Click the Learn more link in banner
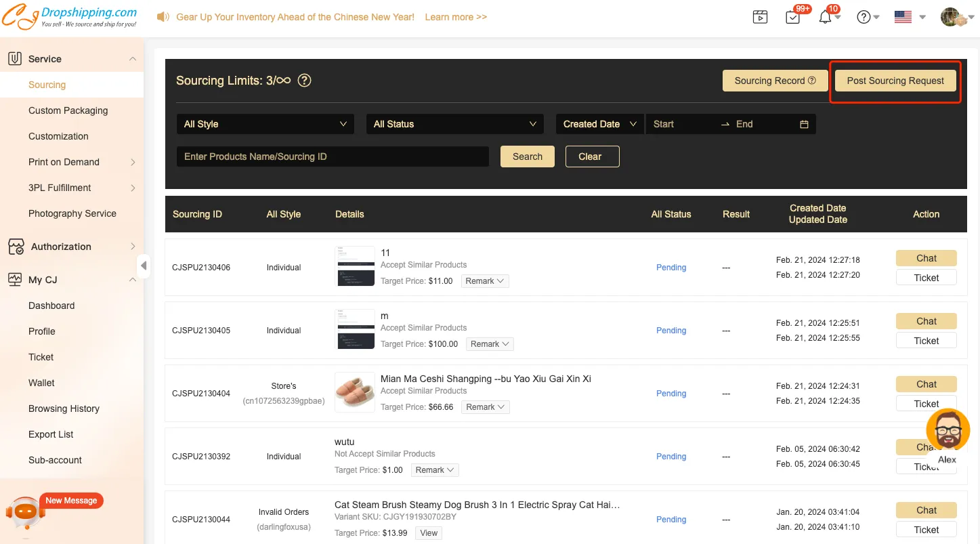Image resolution: width=980 pixels, height=544 pixels. [456, 17]
